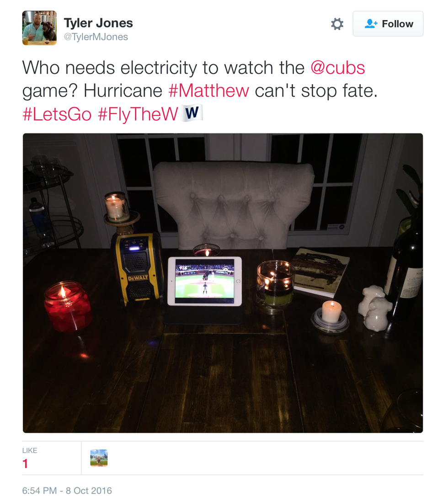
Task: Enlarge the candlelit table photo
Action: click(223, 283)
